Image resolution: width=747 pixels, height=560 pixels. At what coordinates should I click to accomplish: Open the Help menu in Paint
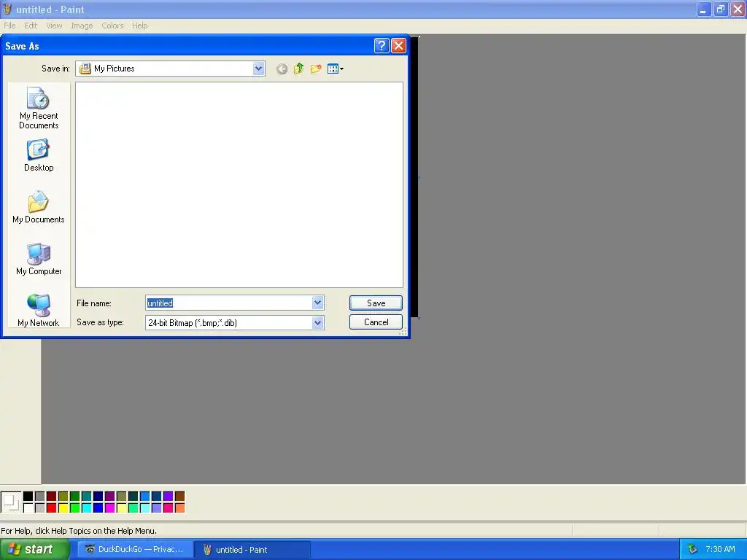click(139, 26)
